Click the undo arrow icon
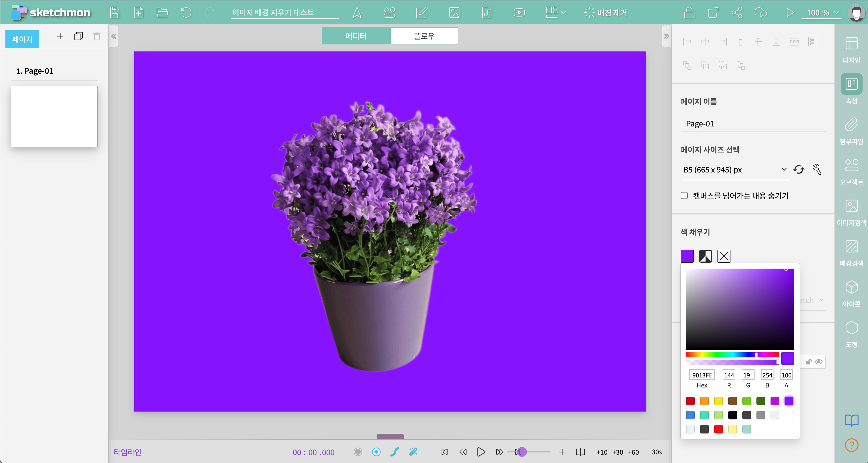This screenshot has width=868, height=463. click(x=186, y=13)
